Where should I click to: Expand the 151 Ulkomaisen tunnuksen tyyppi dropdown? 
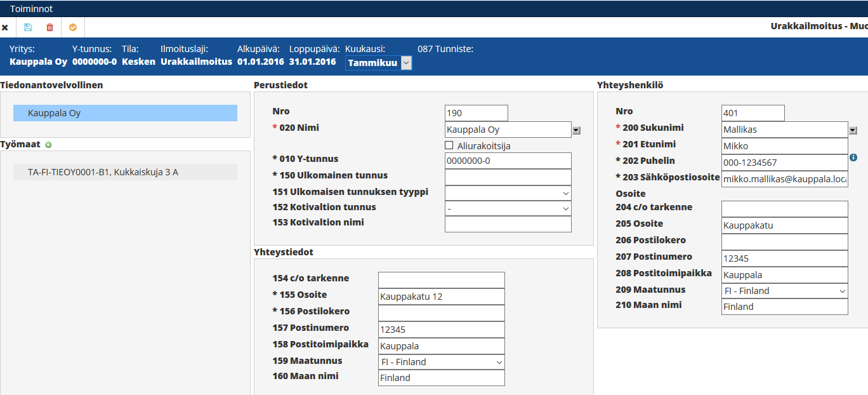pyautogui.click(x=508, y=193)
